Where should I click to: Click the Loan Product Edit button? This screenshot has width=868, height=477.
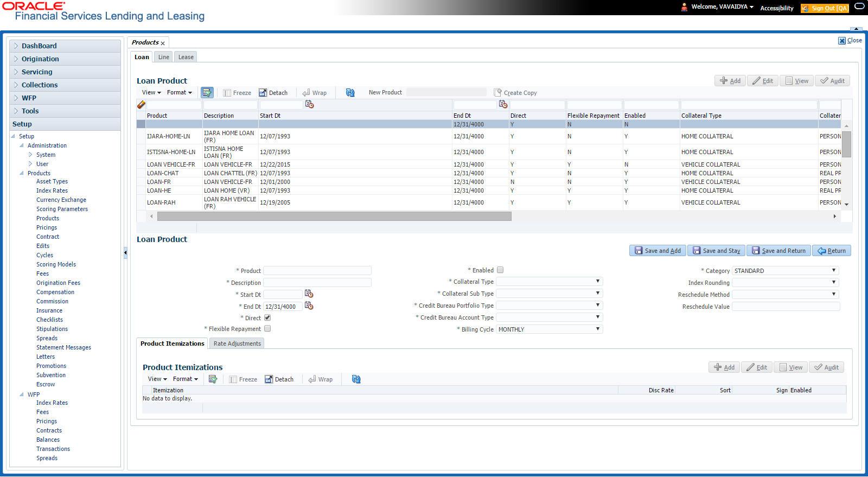(762, 81)
